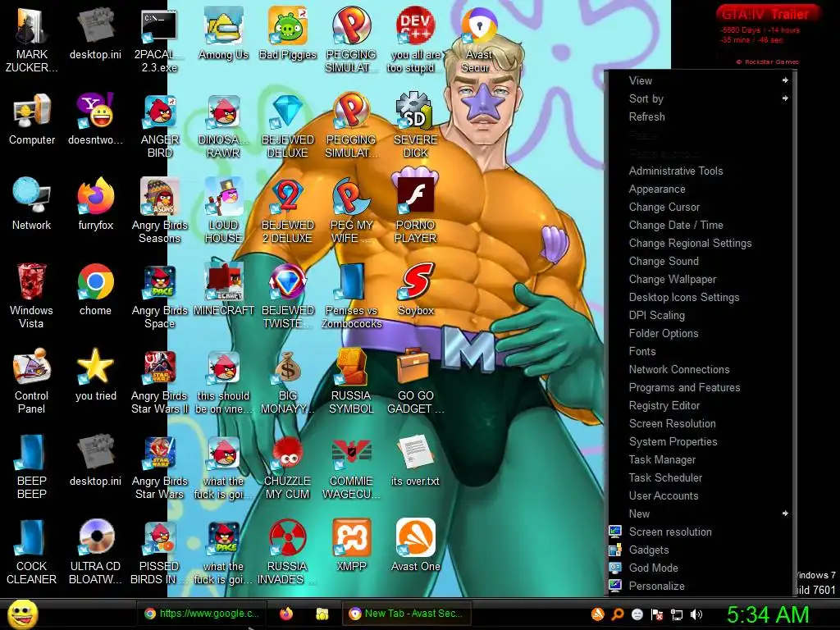Open the XMPP desktop icon
The image size is (840, 630).
point(351,546)
